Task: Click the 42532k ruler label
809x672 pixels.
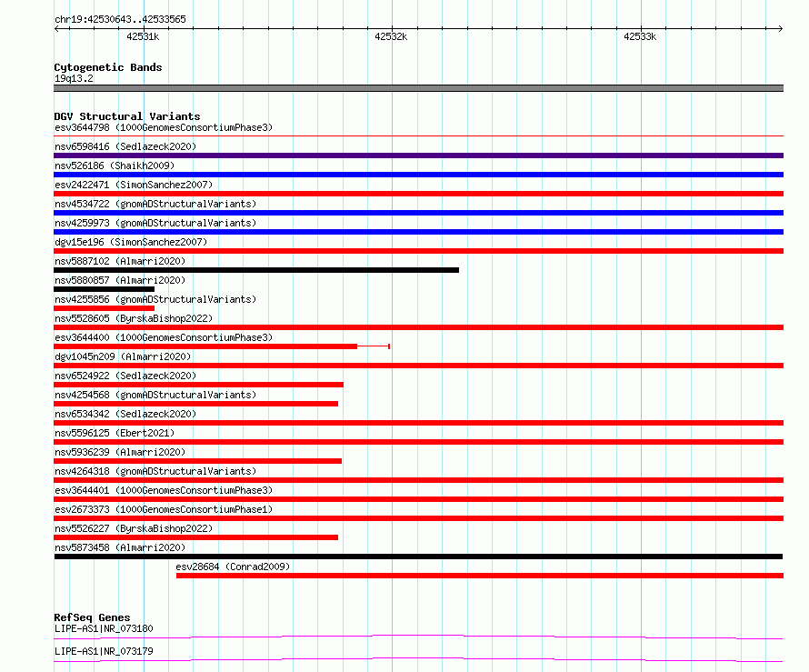Action: click(x=391, y=36)
